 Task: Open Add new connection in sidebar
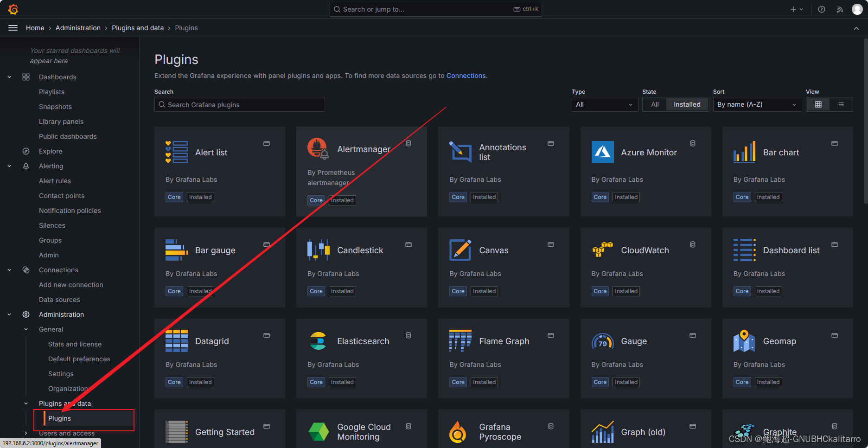tap(71, 285)
